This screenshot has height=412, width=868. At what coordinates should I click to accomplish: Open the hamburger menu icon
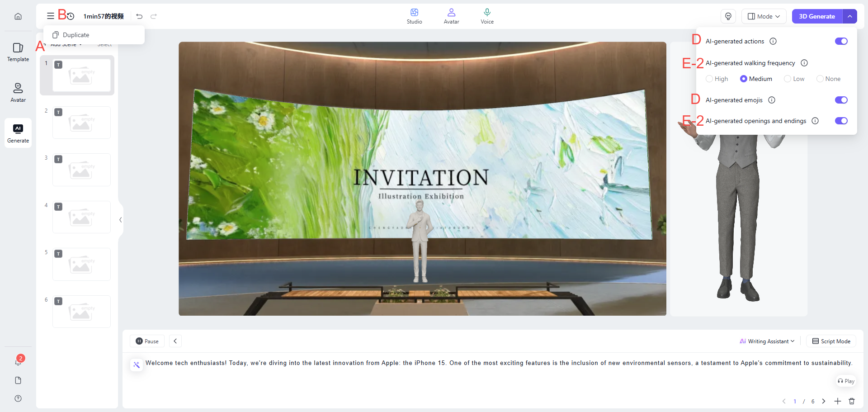point(50,16)
